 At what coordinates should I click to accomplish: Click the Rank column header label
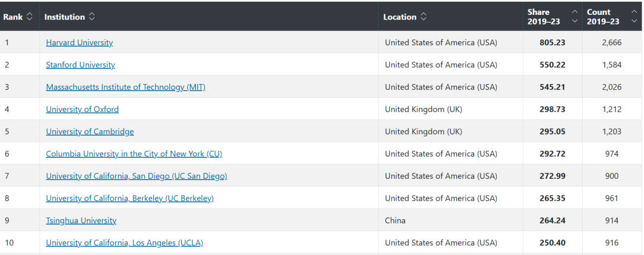click(13, 17)
